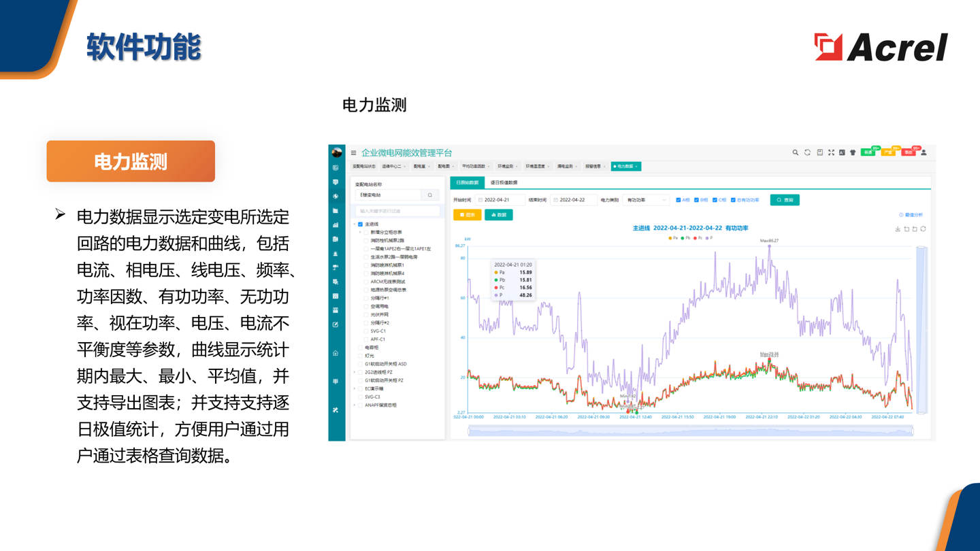Click the camera monitor icon in sidebar
Image resolution: width=980 pixels, height=551 pixels.
coord(336,267)
